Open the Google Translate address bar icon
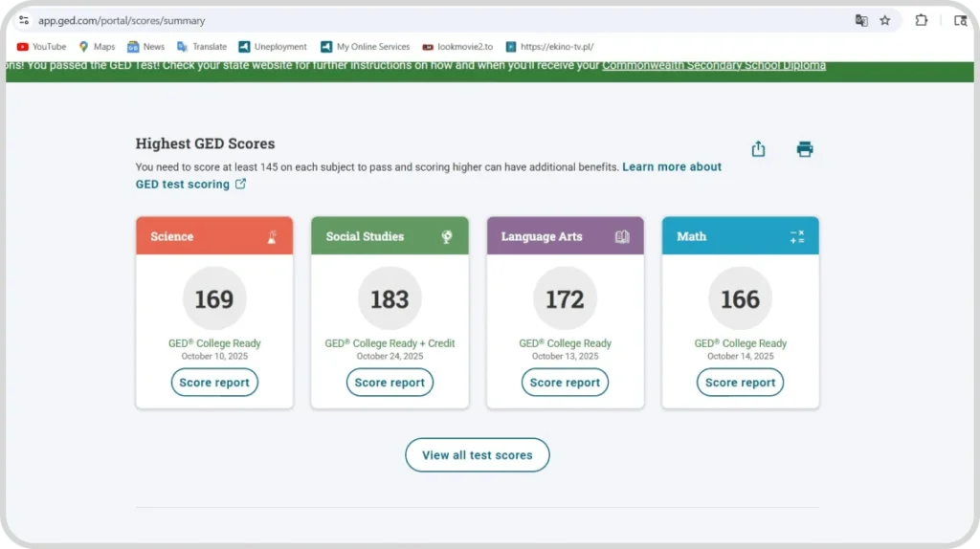 861,21
